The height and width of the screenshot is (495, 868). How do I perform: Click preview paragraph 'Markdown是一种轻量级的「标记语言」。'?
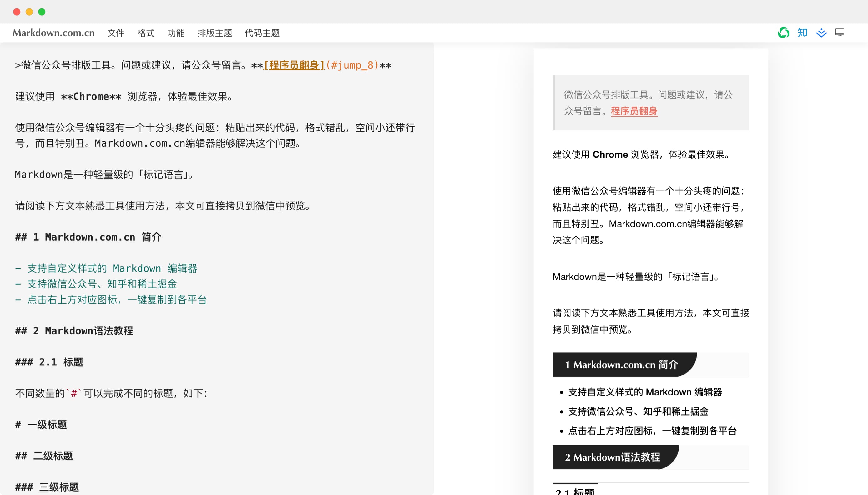point(637,277)
